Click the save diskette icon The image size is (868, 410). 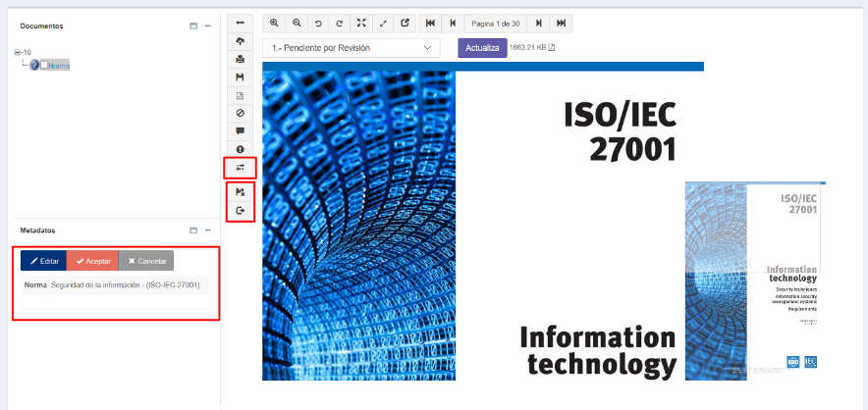coord(241,77)
